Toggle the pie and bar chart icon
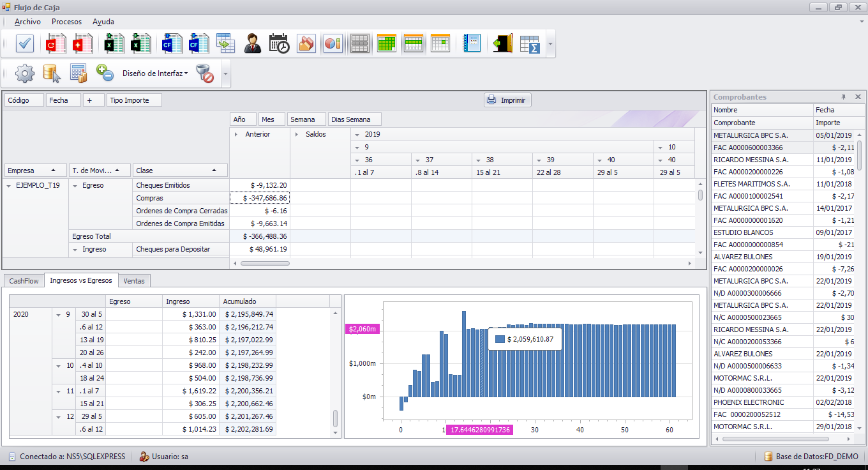This screenshot has width=868, height=470. [x=333, y=43]
